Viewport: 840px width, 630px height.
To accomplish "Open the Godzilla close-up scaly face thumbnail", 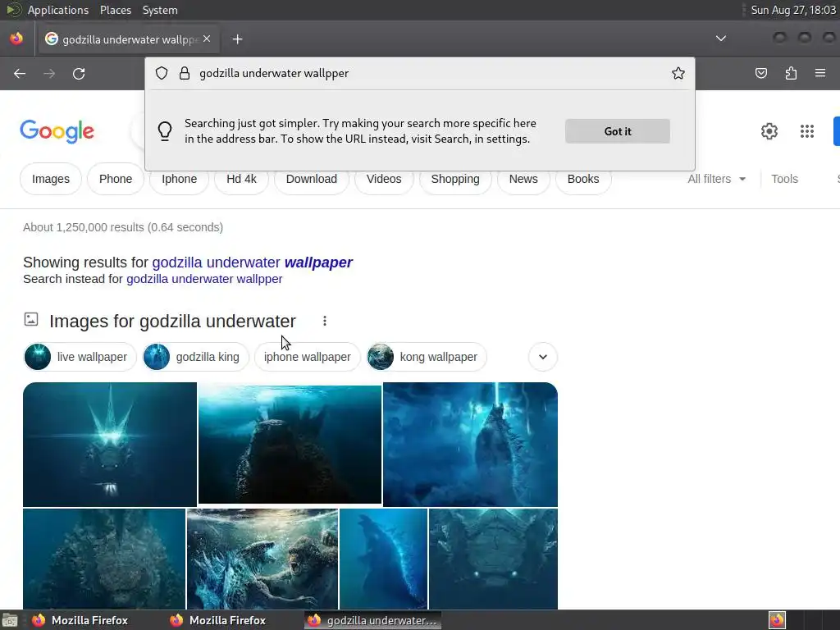I will tap(104, 559).
